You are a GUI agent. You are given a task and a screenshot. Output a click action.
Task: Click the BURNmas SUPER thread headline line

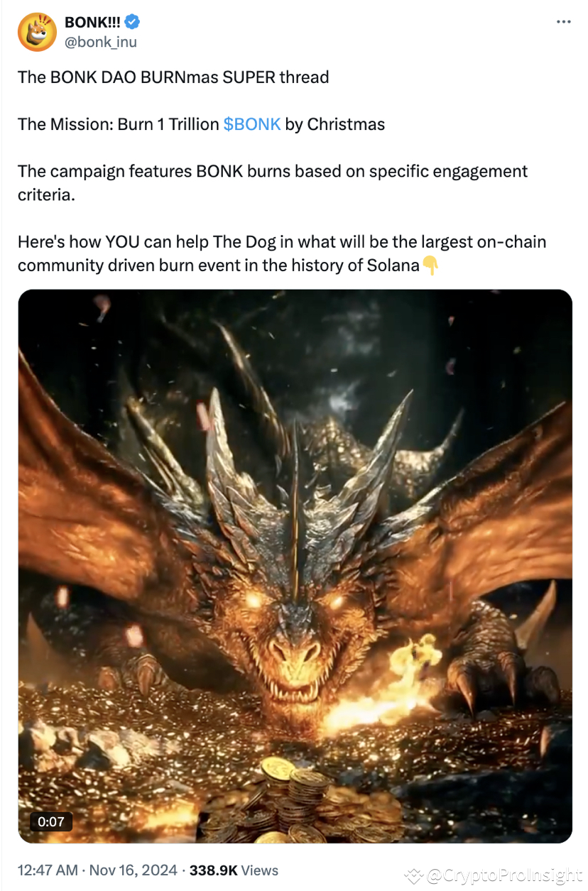(173, 77)
